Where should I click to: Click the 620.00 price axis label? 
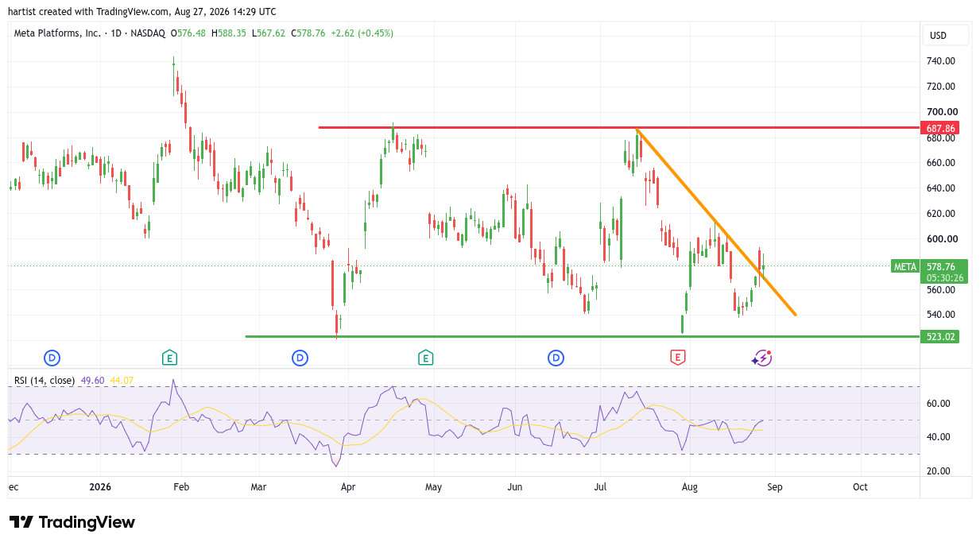click(x=940, y=214)
